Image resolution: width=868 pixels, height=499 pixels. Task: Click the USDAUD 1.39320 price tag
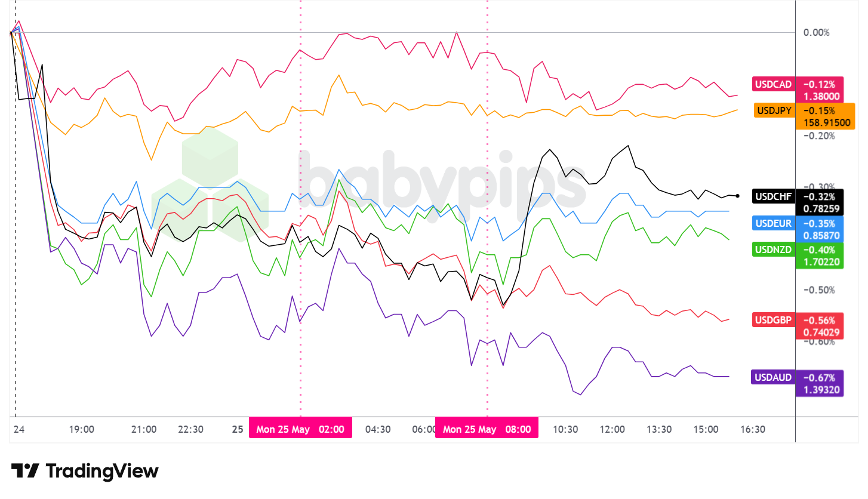(820, 390)
